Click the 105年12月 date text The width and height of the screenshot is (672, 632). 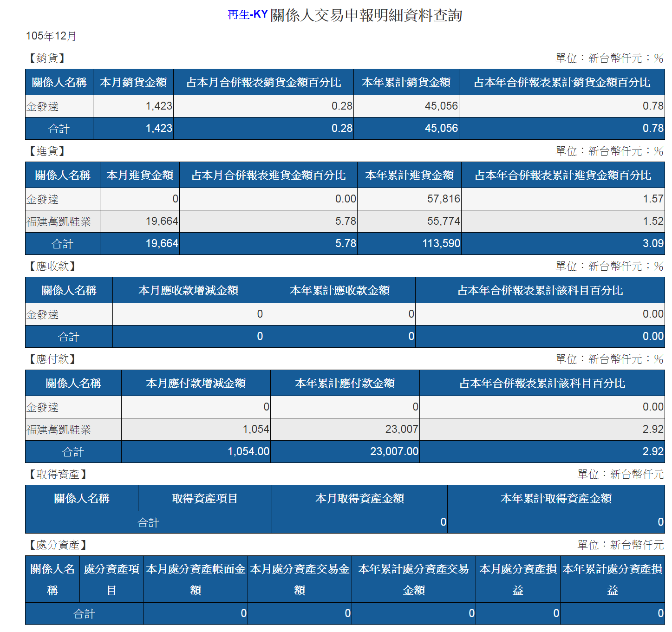[51, 36]
